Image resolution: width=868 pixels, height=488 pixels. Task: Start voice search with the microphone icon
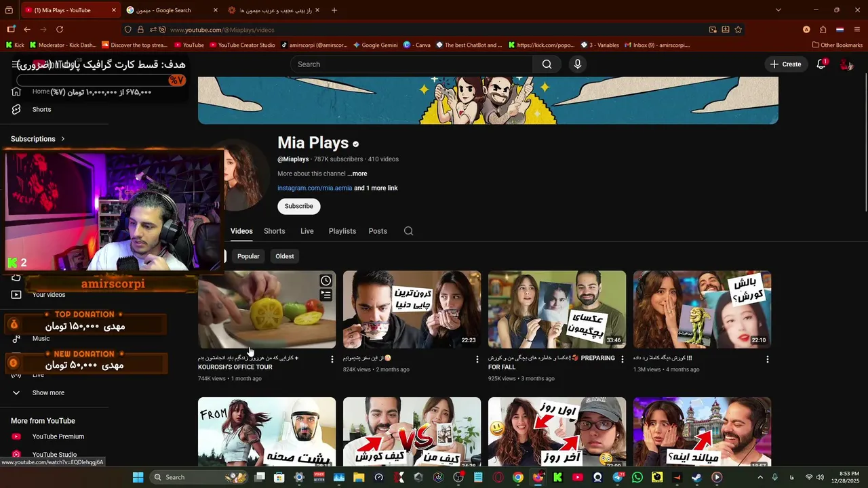tap(578, 64)
